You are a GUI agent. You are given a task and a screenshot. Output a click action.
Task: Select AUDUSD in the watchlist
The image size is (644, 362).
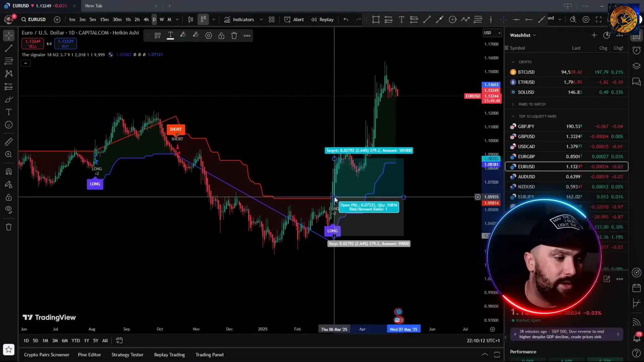(x=567, y=177)
